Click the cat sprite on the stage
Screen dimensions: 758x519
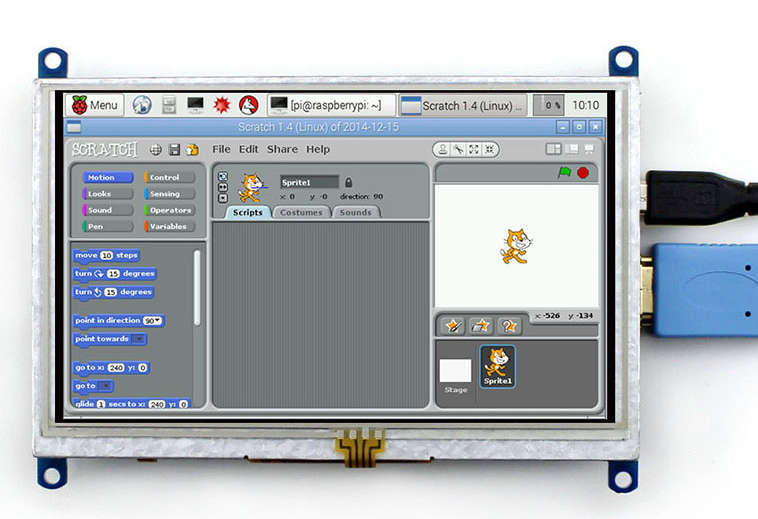pos(516,246)
